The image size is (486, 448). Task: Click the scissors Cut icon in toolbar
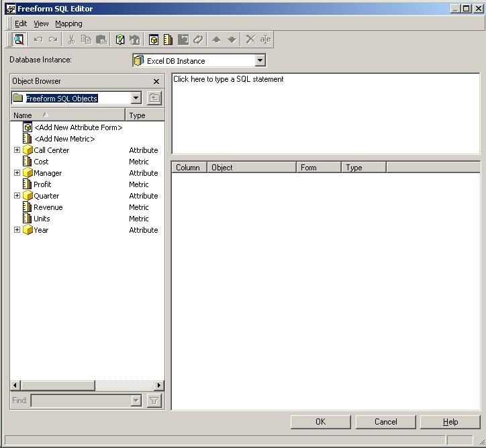click(71, 40)
